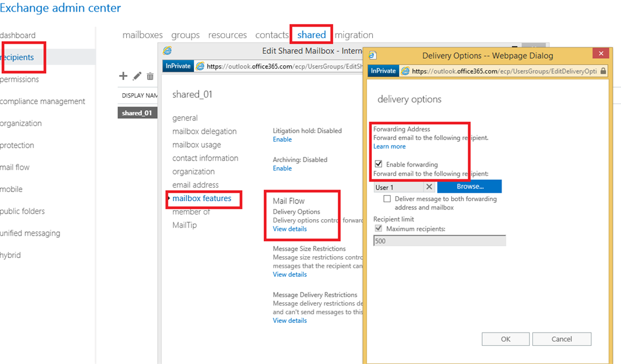Click the lock icon in the Delivery Options address bar

point(603,71)
